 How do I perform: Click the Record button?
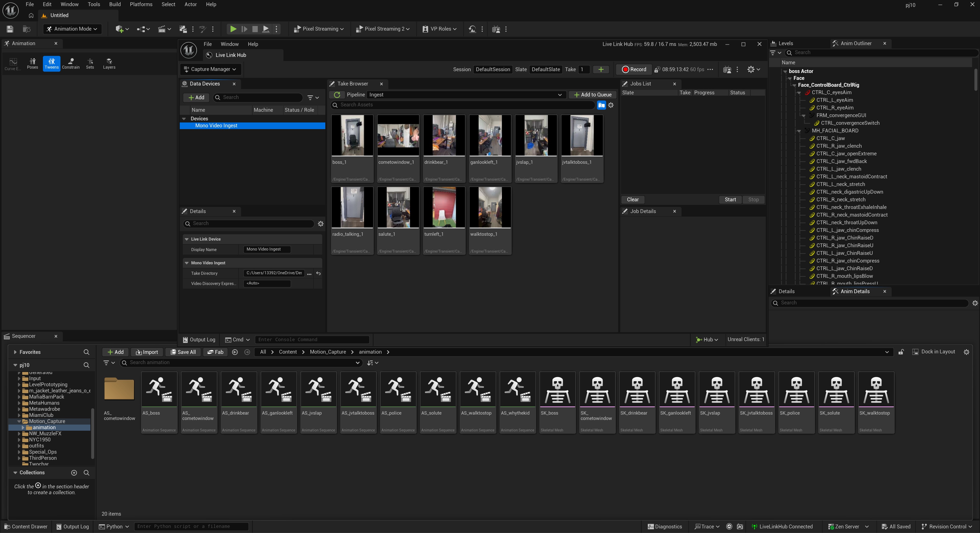[634, 69]
